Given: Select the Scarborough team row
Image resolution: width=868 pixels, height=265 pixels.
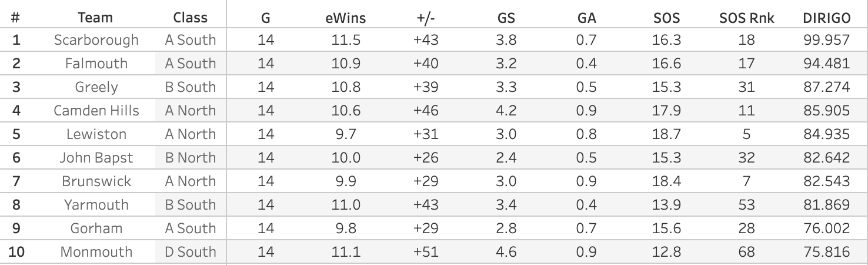Looking at the screenshot, I should (x=96, y=40).
